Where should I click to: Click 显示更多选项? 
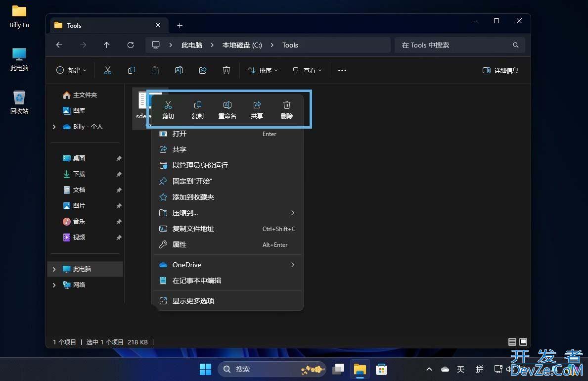coord(228,301)
